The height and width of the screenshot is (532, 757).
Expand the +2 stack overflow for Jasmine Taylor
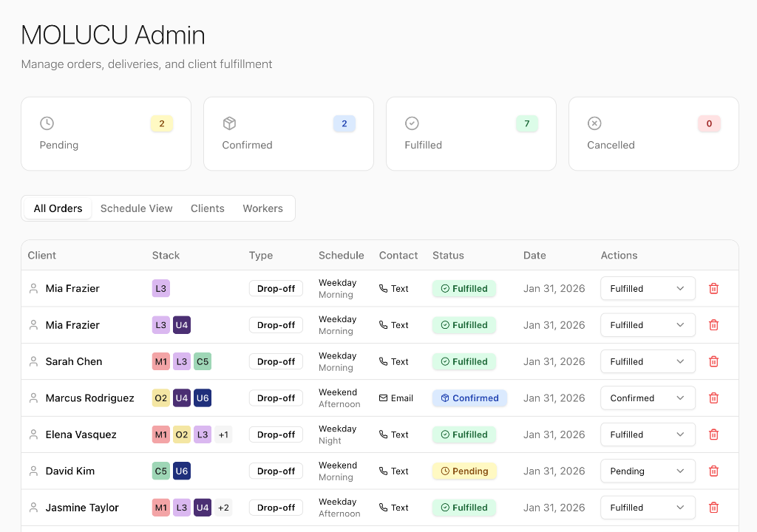pos(223,508)
